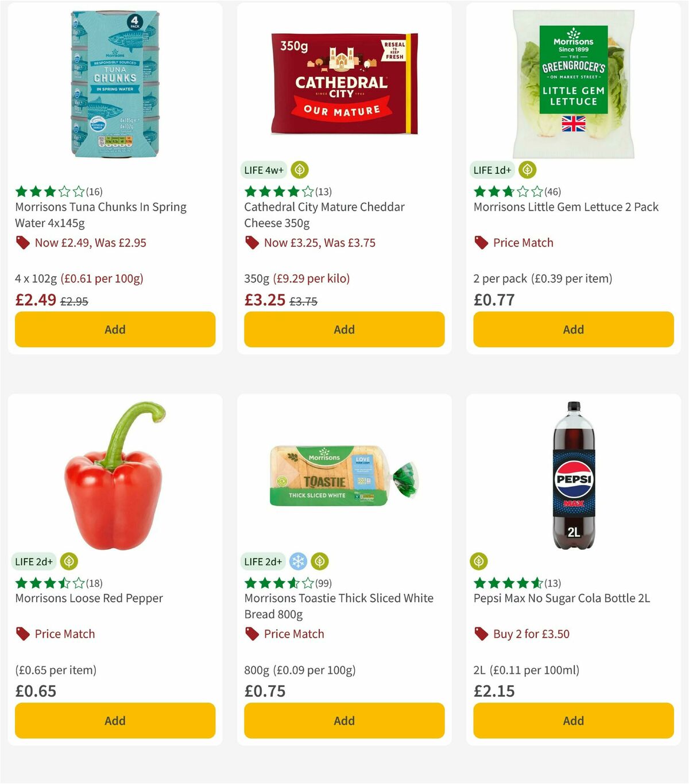Open the reviews count (46) for Little Gem Lettuce
Image resolution: width=689 pixels, height=784 pixels.
tap(554, 192)
